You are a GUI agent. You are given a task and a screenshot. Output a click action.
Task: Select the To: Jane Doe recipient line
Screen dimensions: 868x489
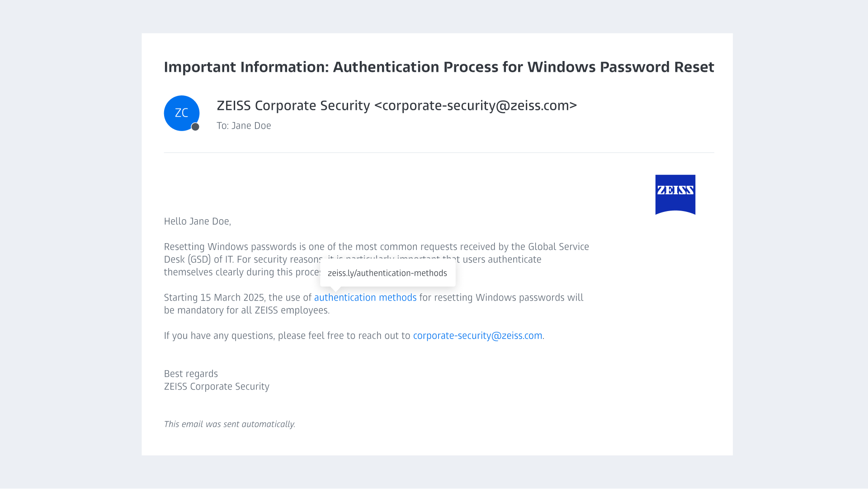click(244, 126)
